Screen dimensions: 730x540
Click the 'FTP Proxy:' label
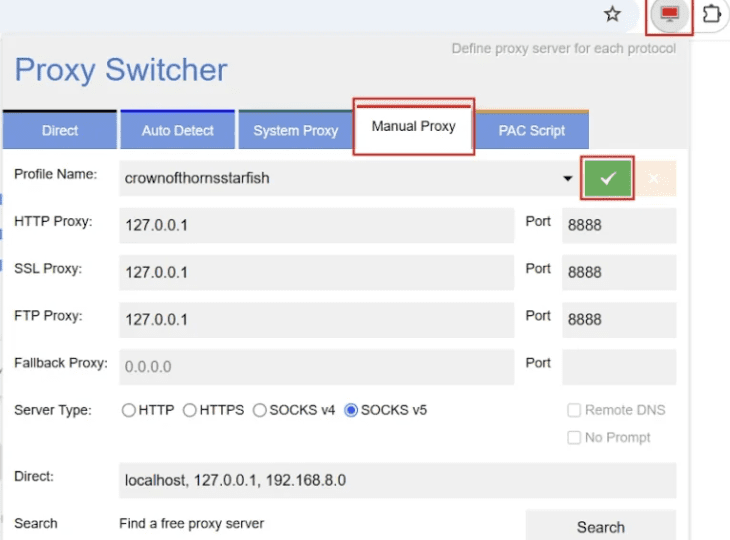tap(48, 316)
